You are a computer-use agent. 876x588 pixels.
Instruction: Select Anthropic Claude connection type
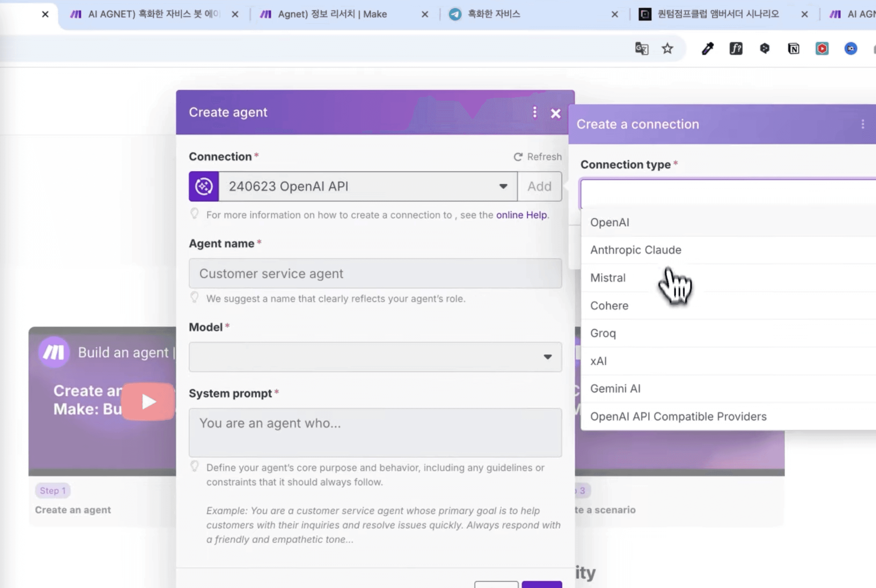[728, 250]
